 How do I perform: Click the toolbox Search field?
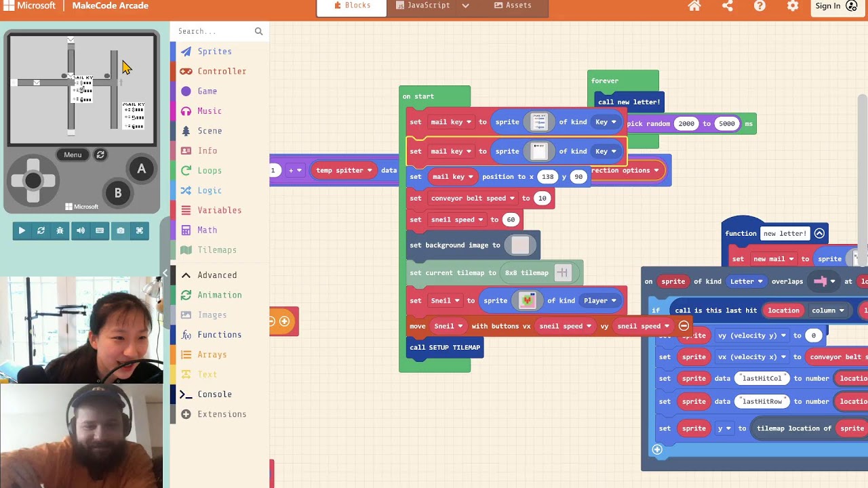coord(214,31)
